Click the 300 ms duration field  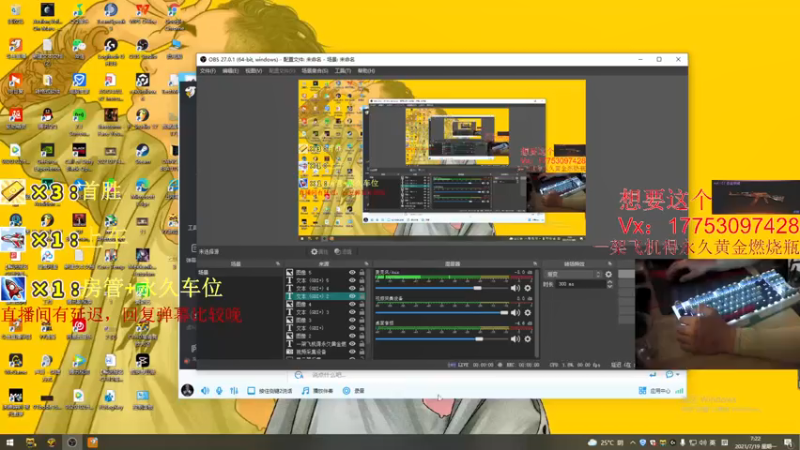[x=581, y=284]
